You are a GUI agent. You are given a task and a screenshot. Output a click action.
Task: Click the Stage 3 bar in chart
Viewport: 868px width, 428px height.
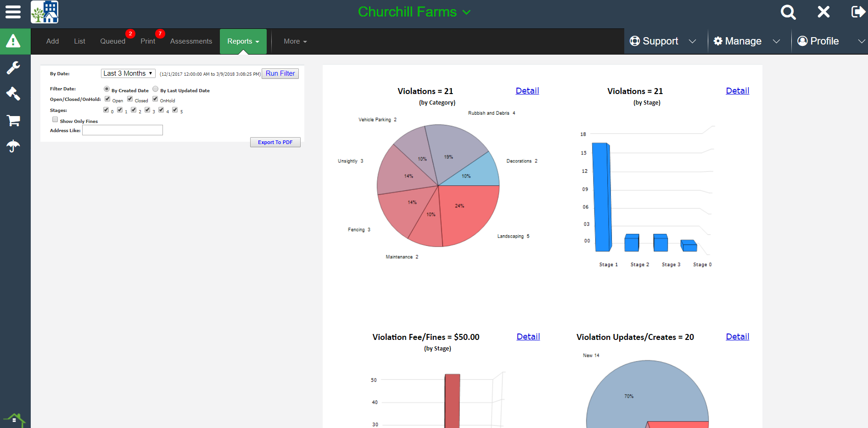[x=661, y=243]
